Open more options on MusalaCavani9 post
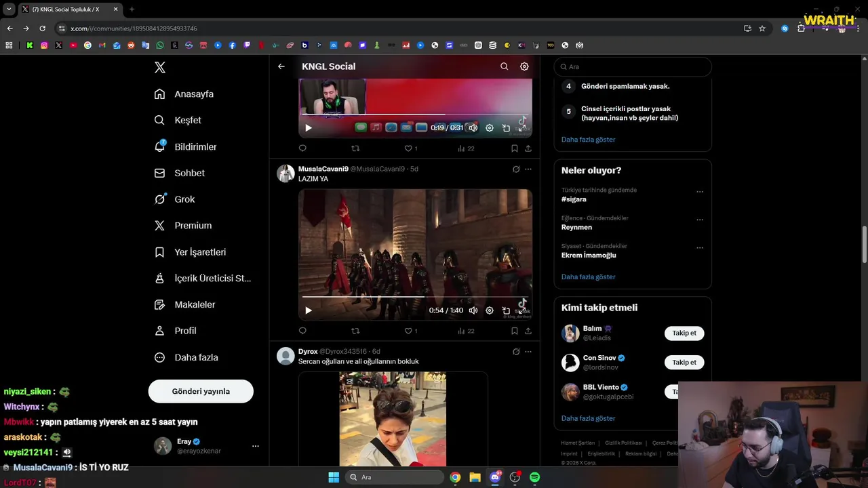This screenshot has width=868, height=488. 528,169
